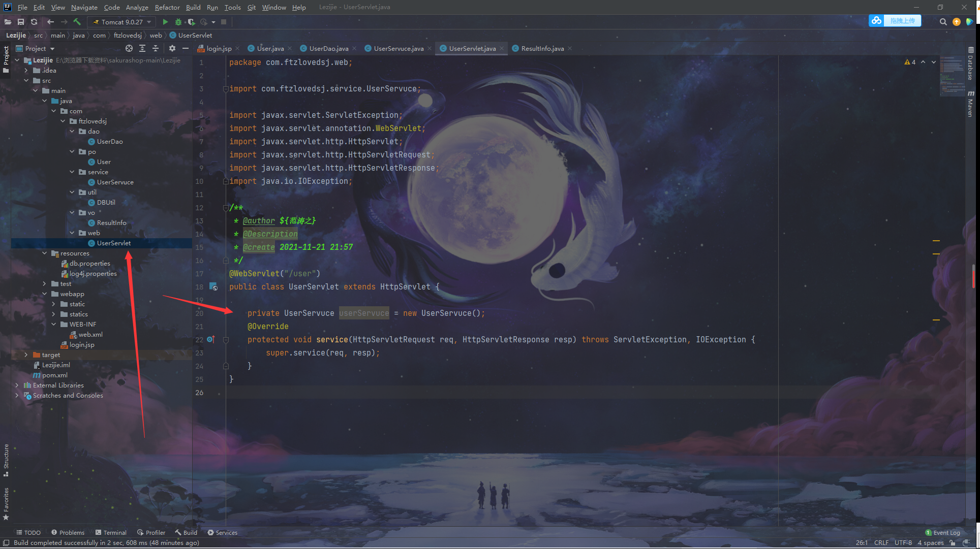
Task: Toggle the TODO tool window
Action: [28, 532]
